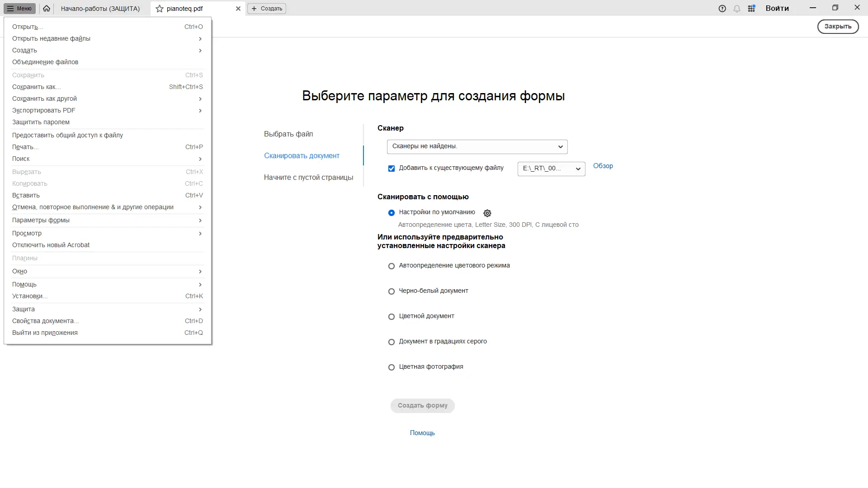Viewport: 868px width, 488px height.
Task: Click the home icon in tab bar
Action: pyautogui.click(x=47, y=9)
